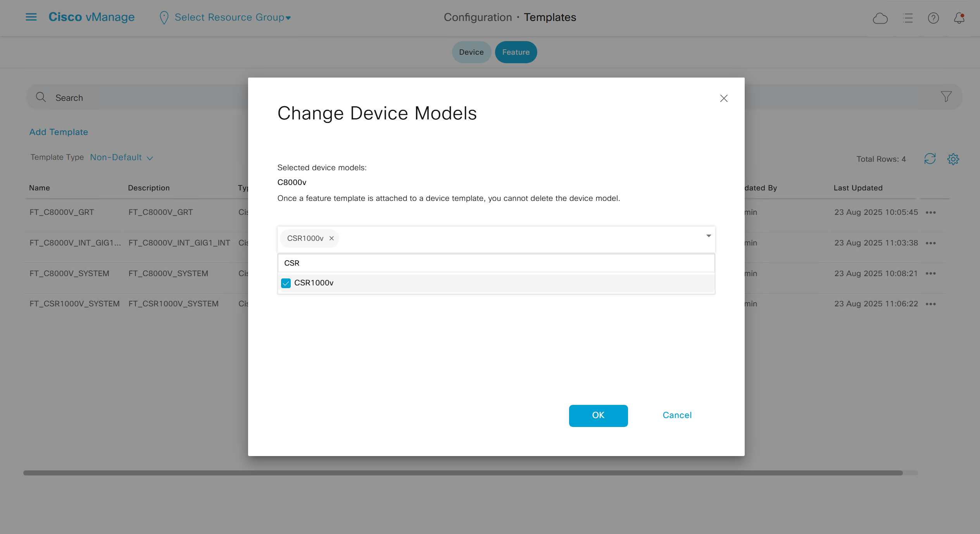Click the horizontal table scrollbar
This screenshot has height=534, width=980.
pos(463,473)
